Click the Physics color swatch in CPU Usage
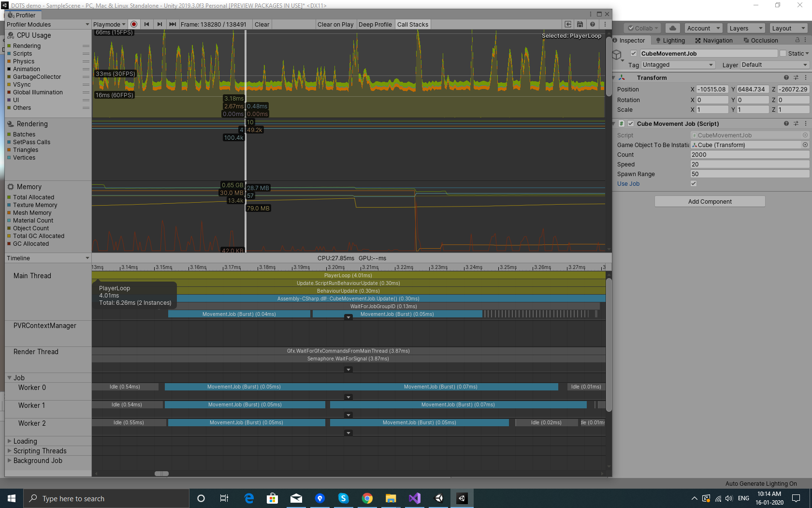Screen dimensions: 812x508 (9, 61)
